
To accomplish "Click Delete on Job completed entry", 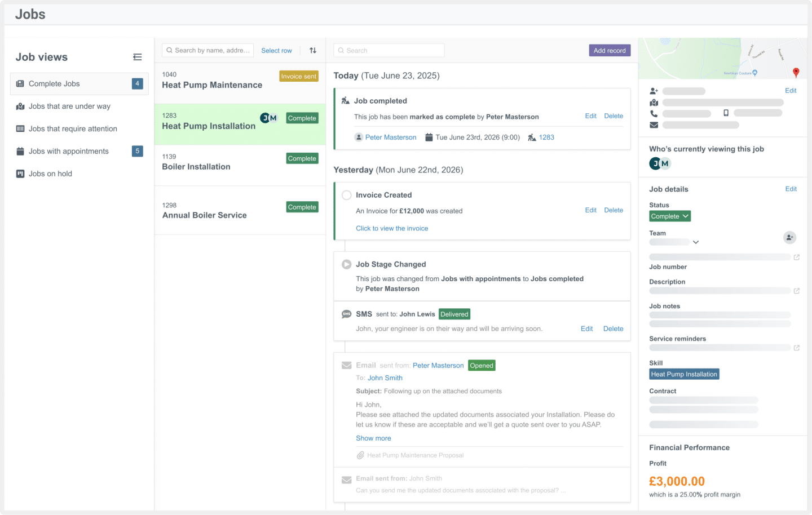I will (x=614, y=116).
